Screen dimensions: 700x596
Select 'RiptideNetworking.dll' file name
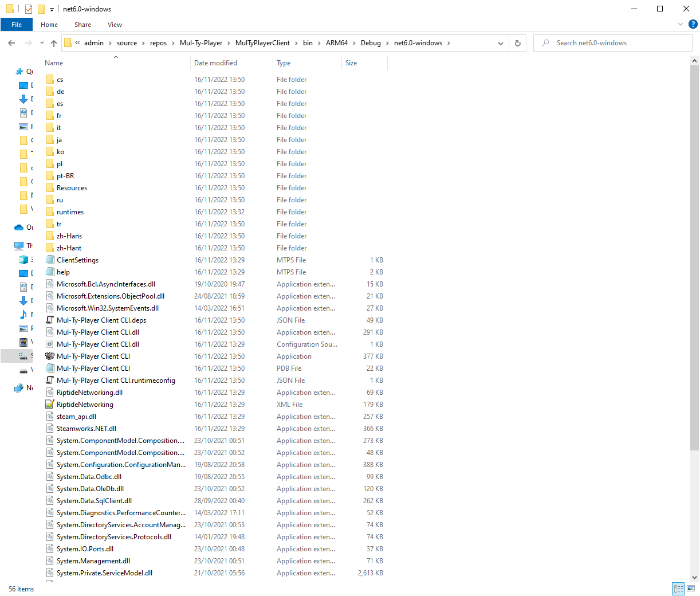[89, 393]
